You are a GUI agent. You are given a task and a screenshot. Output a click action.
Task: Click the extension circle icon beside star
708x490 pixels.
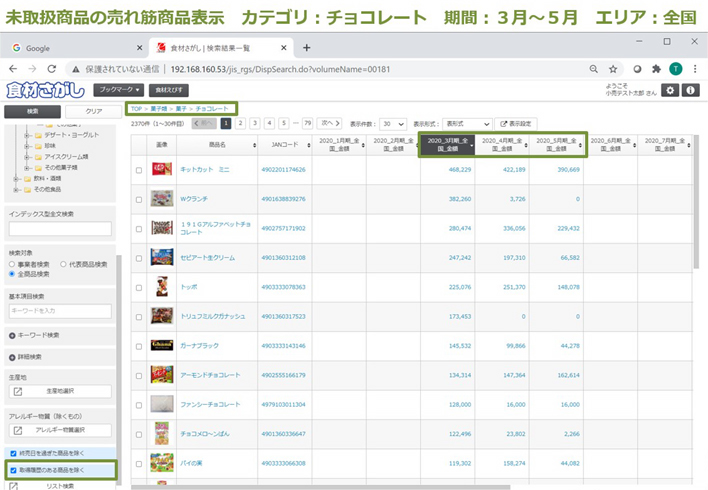[637, 69]
